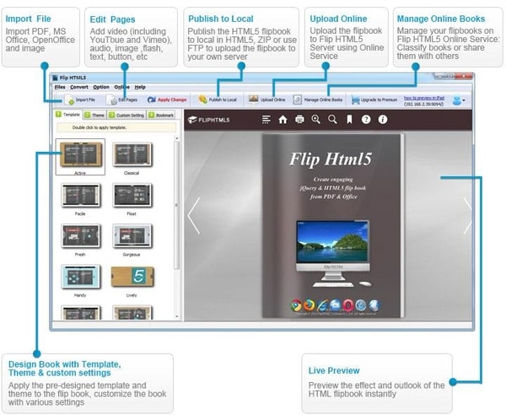506x420 pixels.
Task: Click the Publish to Local button
Action: (x=218, y=100)
